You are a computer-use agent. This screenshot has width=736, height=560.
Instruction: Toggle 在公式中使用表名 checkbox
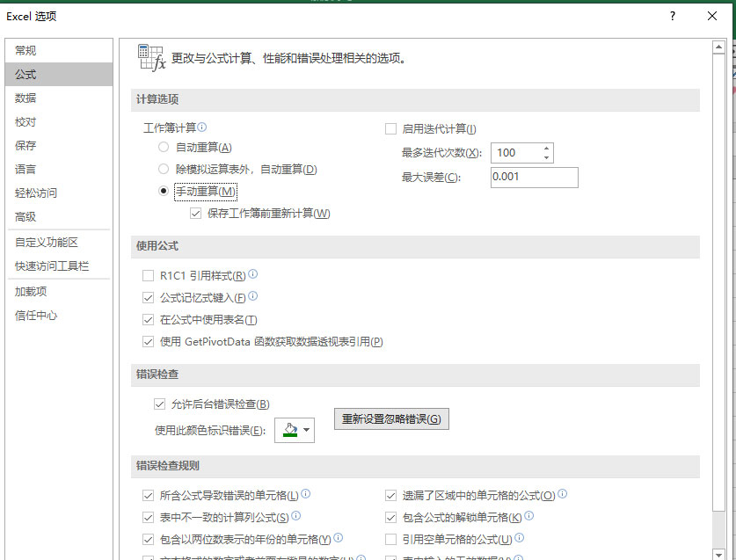point(148,320)
